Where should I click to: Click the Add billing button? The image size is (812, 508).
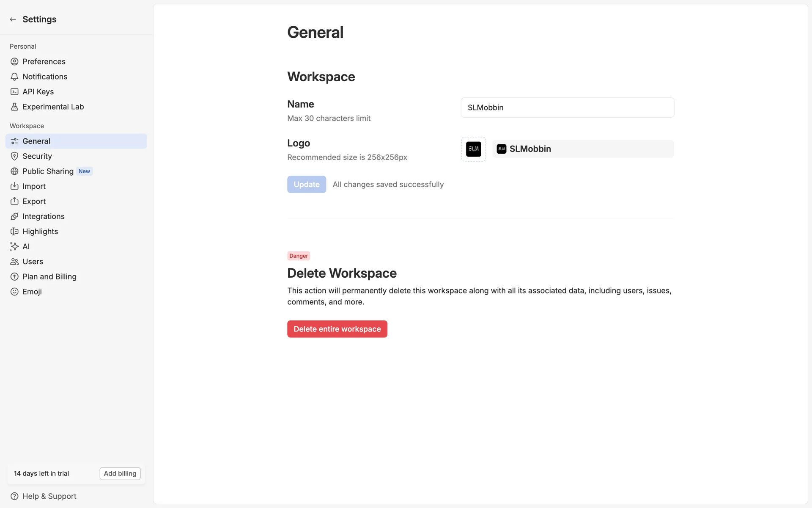click(x=120, y=473)
